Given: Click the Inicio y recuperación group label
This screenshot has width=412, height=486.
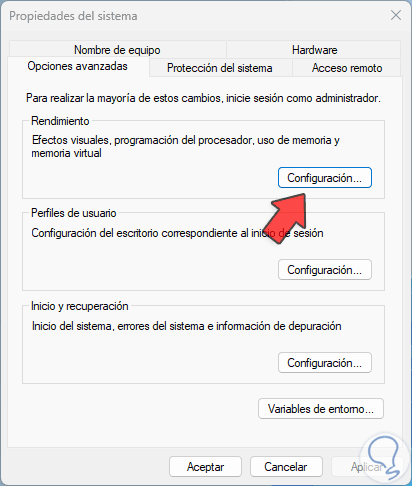Looking at the screenshot, I should 80,306.
